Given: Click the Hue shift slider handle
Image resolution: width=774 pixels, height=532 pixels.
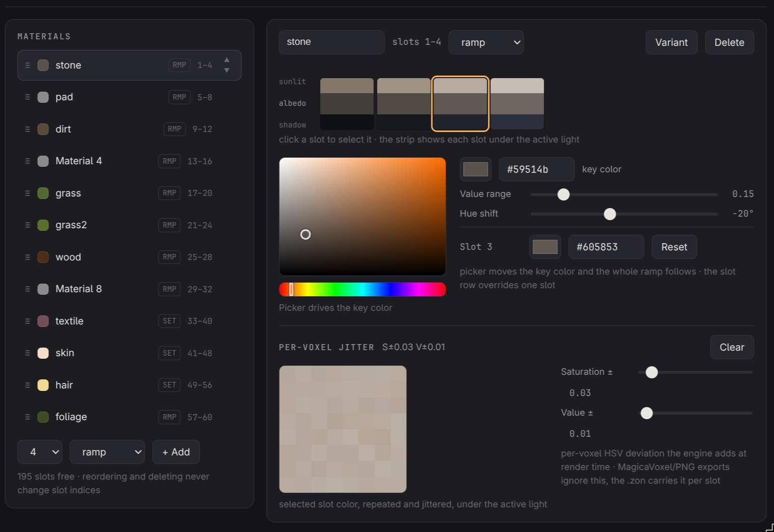Looking at the screenshot, I should click(610, 214).
